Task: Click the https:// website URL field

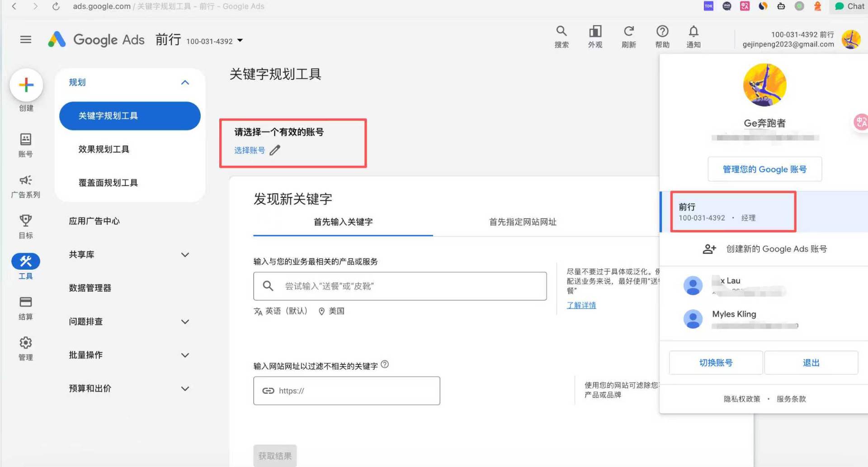Action: (347, 391)
